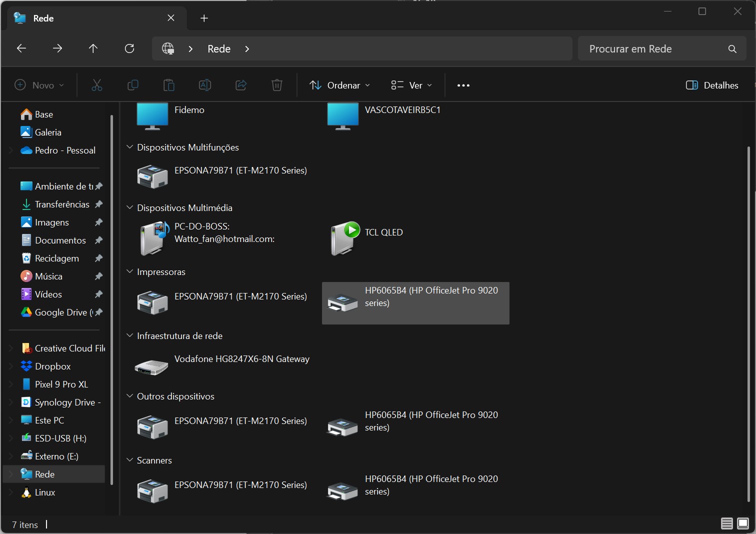Toggle the Detalhes pane
Screen dimensions: 756x534
[x=712, y=85]
